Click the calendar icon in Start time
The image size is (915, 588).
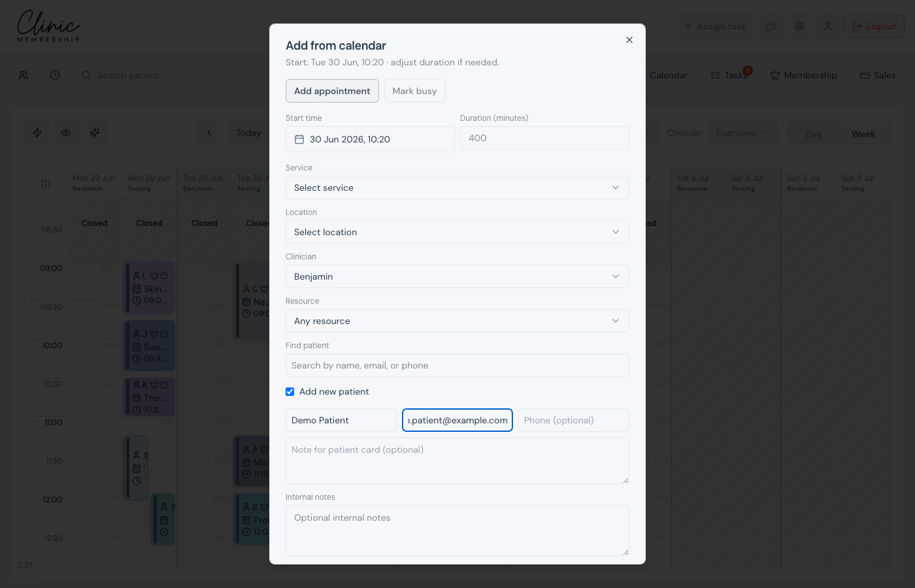299,139
